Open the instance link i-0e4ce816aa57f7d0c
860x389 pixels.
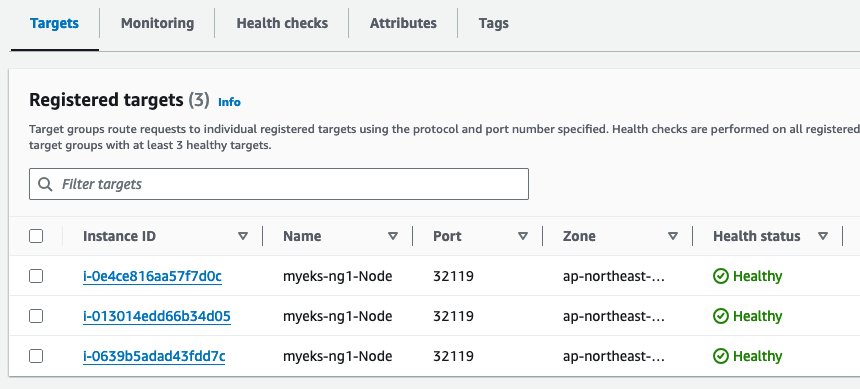152,276
